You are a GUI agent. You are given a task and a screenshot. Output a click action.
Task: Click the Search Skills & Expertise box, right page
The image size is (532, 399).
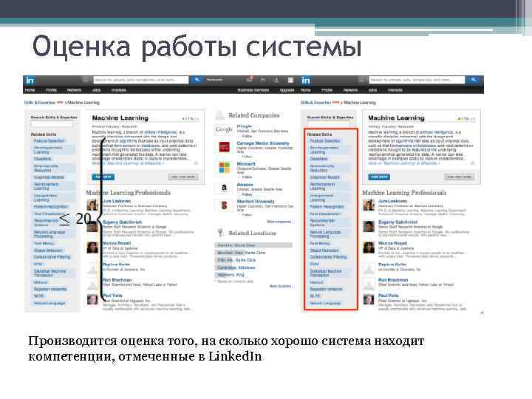(x=329, y=124)
